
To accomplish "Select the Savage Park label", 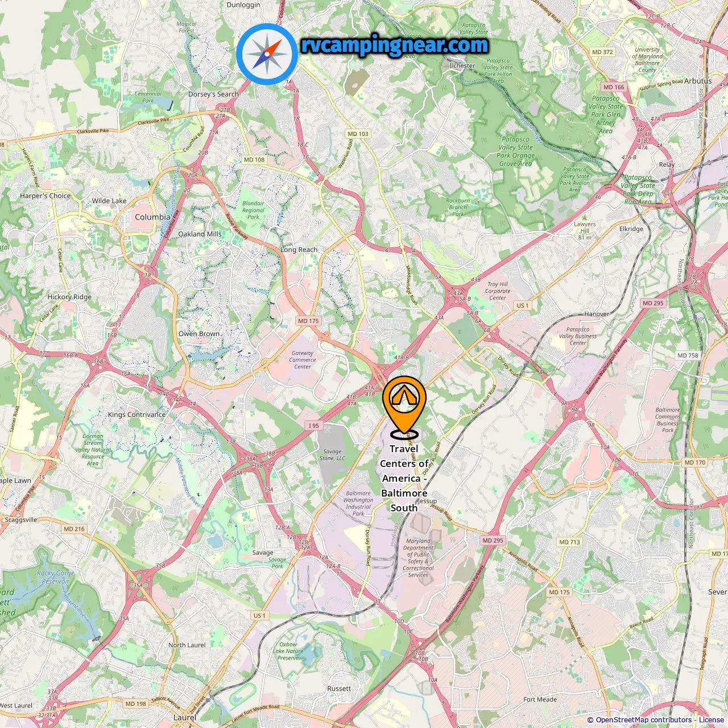I will (278, 563).
